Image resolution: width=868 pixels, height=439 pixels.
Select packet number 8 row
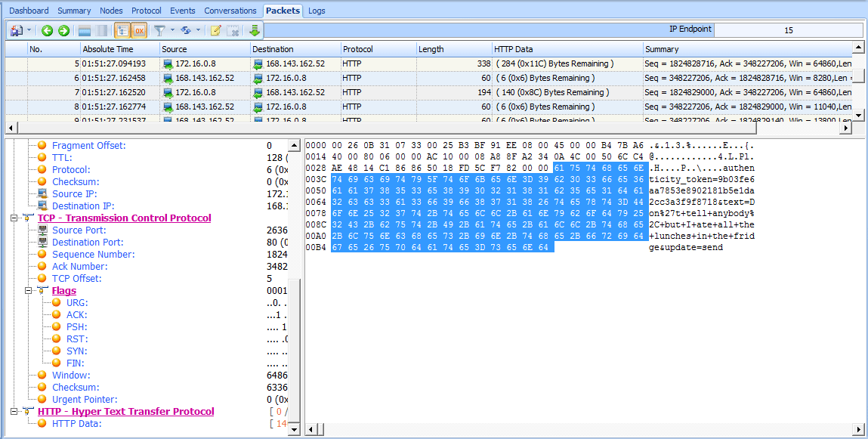click(429, 107)
